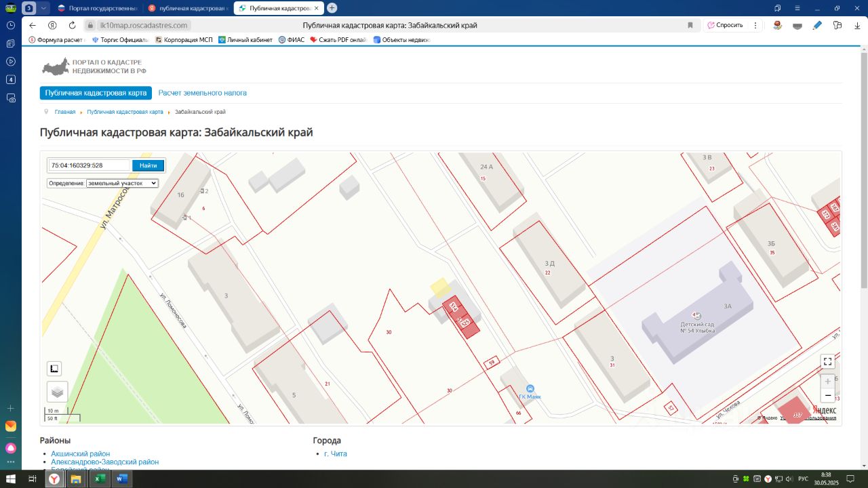Switch to the 'Портал государственных' tab
868x488 pixels.
tap(97, 8)
